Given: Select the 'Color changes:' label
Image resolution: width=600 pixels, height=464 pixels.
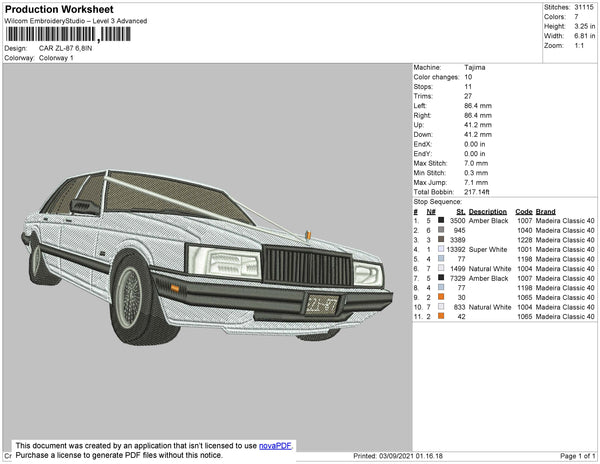Looking at the screenshot, I should (x=436, y=77).
